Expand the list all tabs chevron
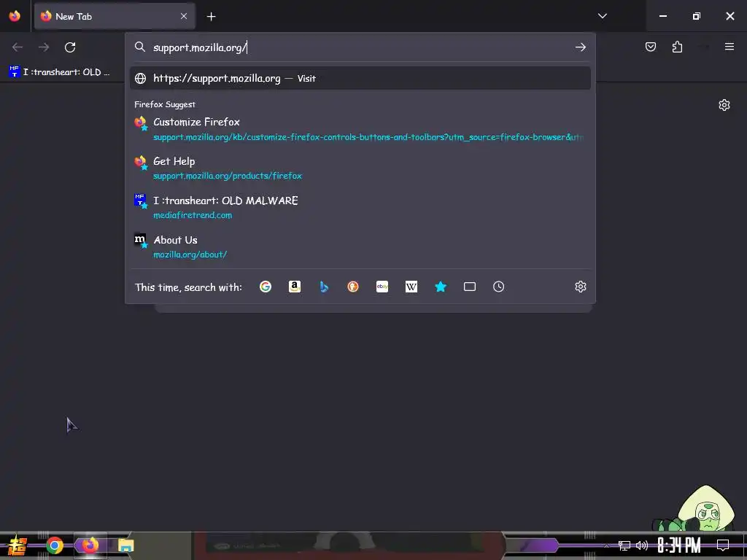Screen dimensions: 747x560 [602, 16]
